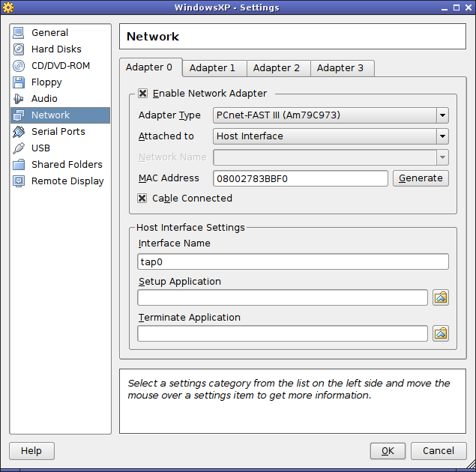Focus the Terminate Application text field
Image resolution: width=476 pixels, height=472 pixels.
point(283,333)
